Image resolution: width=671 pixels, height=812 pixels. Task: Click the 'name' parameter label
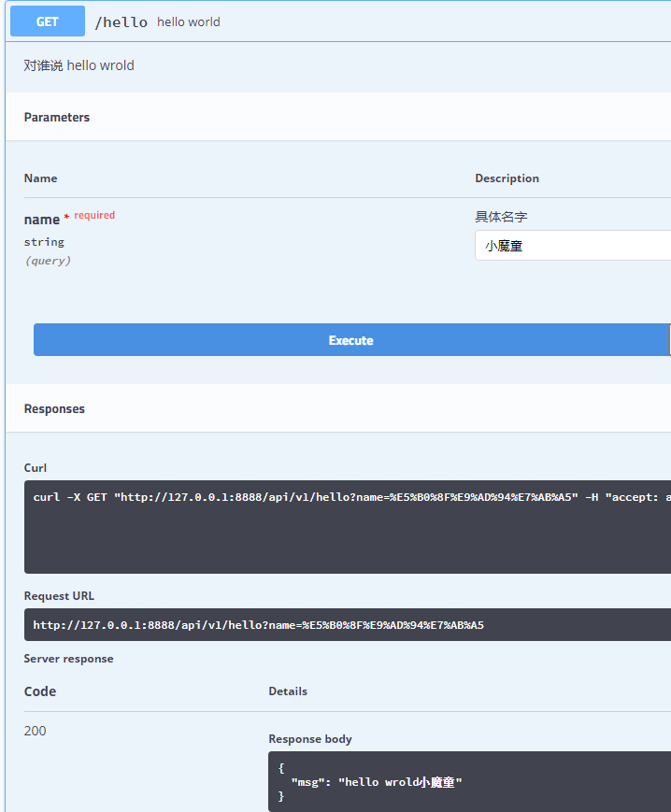42,220
